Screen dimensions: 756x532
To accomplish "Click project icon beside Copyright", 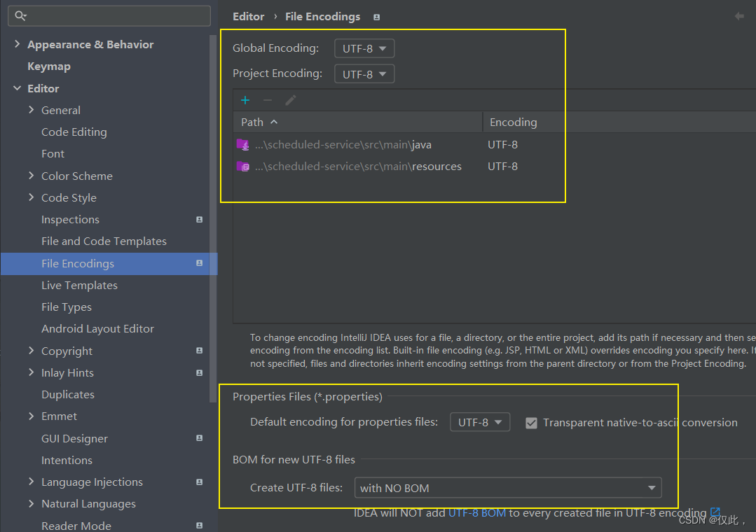I will [199, 351].
